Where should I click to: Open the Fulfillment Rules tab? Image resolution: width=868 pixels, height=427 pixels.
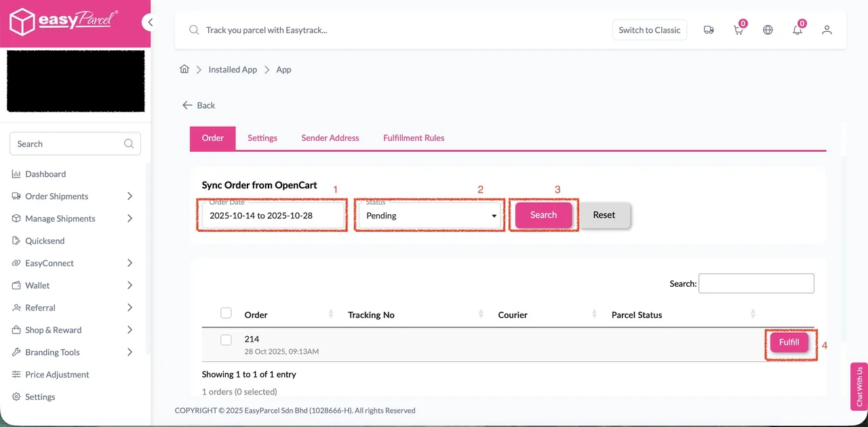pos(414,138)
